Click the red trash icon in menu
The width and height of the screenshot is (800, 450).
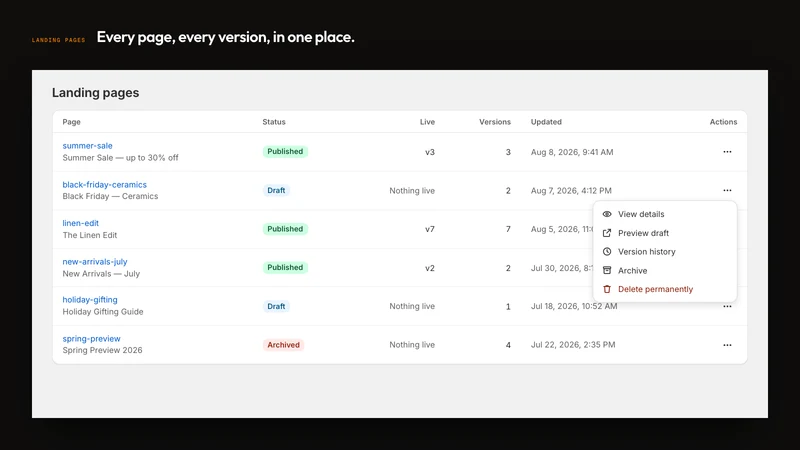click(607, 289)
